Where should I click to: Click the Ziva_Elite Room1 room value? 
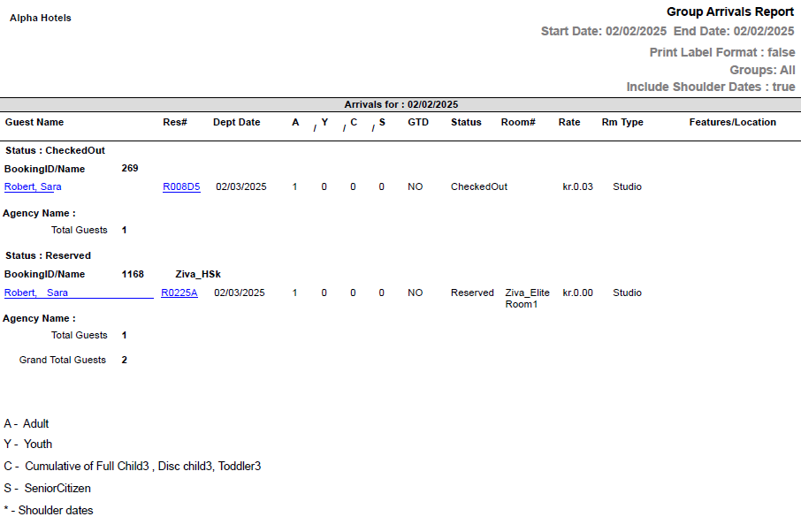click(x=527, y=298)
